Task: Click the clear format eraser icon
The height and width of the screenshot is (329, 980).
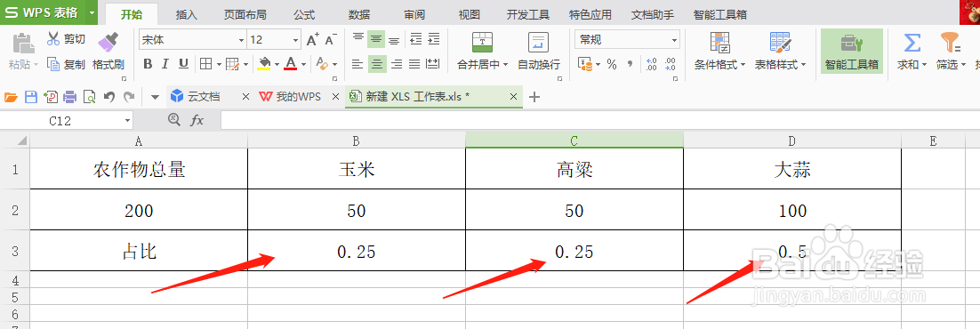Action: pos(323,64)
